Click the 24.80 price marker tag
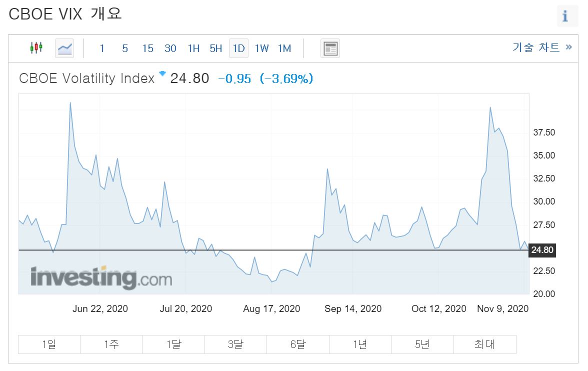Viewport: 588px width, 371px height. 542,250
